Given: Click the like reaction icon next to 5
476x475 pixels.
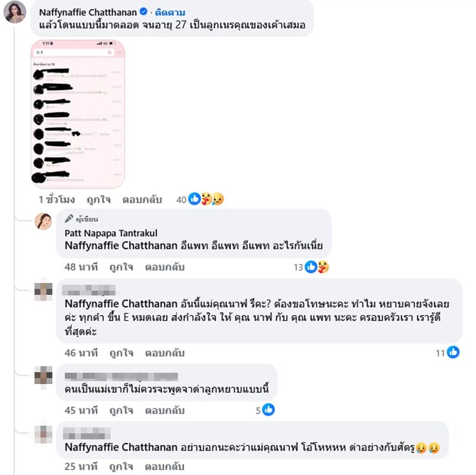Looking at the screenshot, I should pos(268,410).
